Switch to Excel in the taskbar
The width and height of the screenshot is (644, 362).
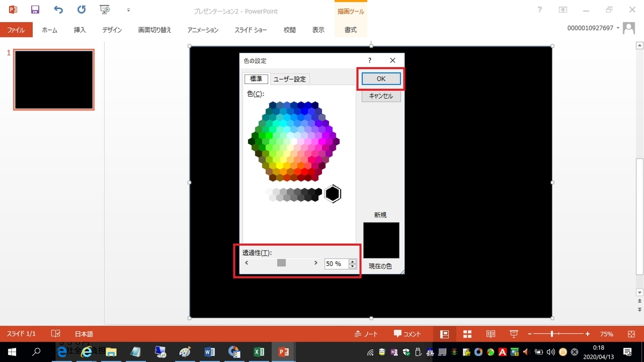pyautogui.click(x=259, y=352)
